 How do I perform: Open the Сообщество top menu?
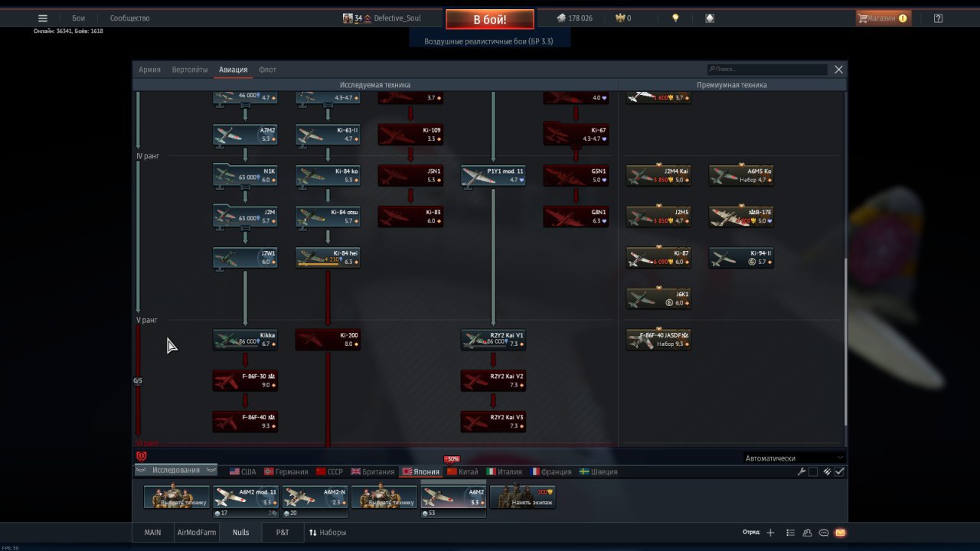[130, 18]
